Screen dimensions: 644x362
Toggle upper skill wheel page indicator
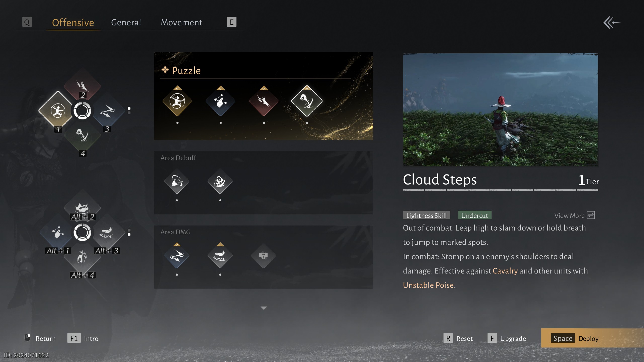pyautogui.click(x=129, y=111)
